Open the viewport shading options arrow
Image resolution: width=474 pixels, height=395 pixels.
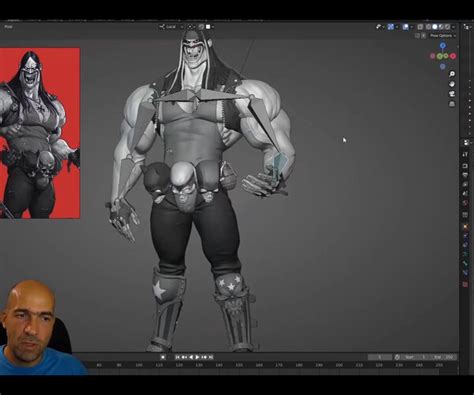[x=454, y=27]
